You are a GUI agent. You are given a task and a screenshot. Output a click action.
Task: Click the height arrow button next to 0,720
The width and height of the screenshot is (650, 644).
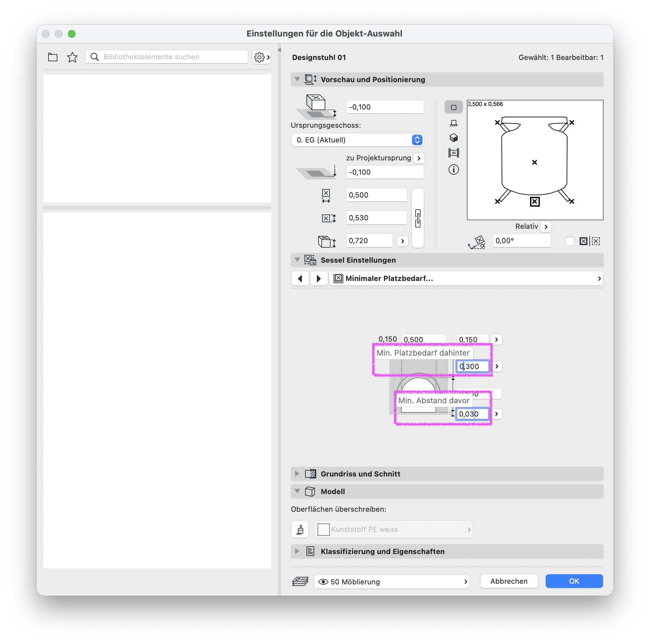(402, 241)
